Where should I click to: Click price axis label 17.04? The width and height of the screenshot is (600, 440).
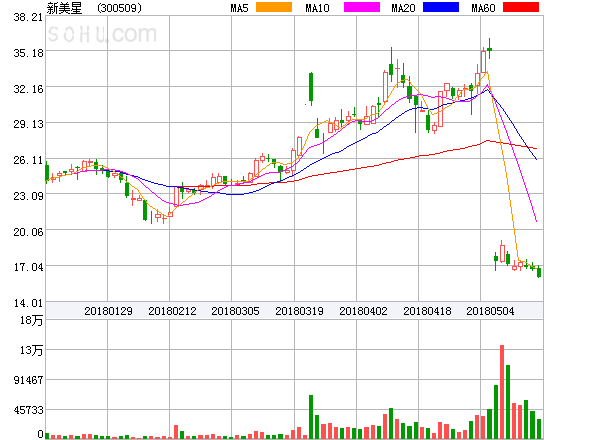(28, 267)
